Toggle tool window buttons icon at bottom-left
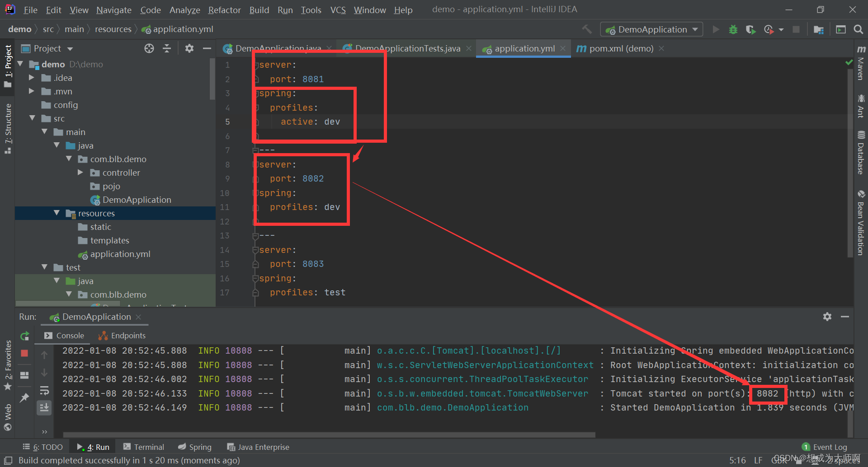The height and width of the screenshot is (467, 868). [x=8, y=460]
